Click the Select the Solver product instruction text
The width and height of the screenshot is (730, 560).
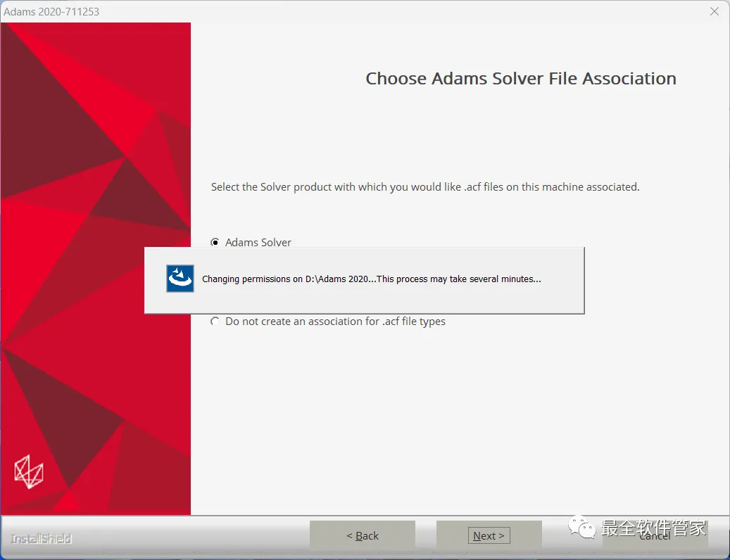click(x=425, y=187)
